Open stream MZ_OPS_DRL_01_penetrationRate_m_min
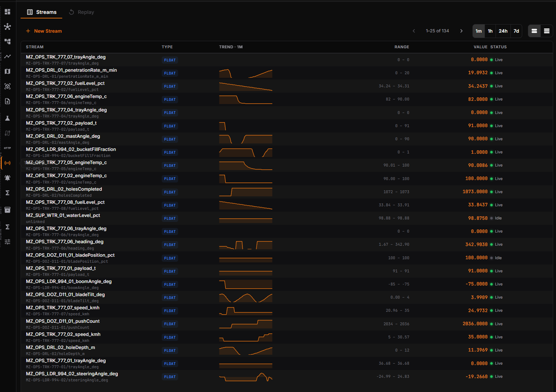 click(71, 70)
